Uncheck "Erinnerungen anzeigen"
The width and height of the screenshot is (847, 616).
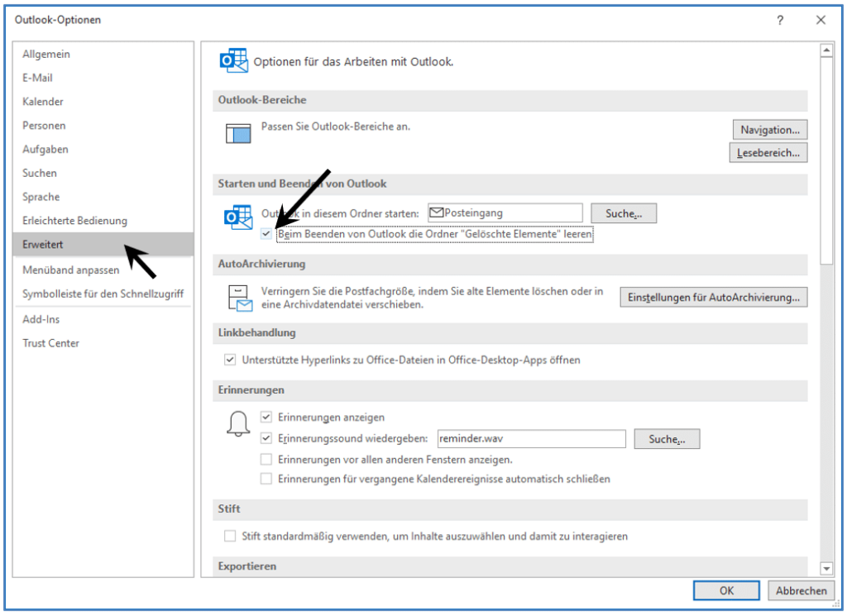266,417
